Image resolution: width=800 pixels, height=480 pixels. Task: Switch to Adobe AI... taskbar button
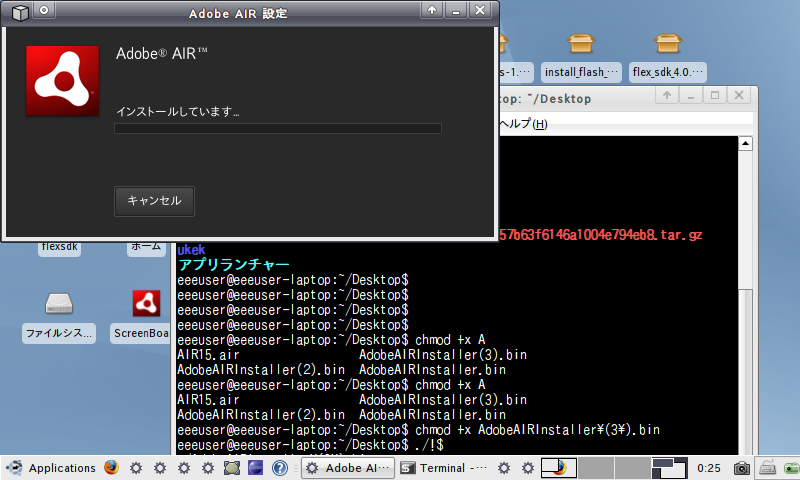pyautogui.click(x=348, y=468)
